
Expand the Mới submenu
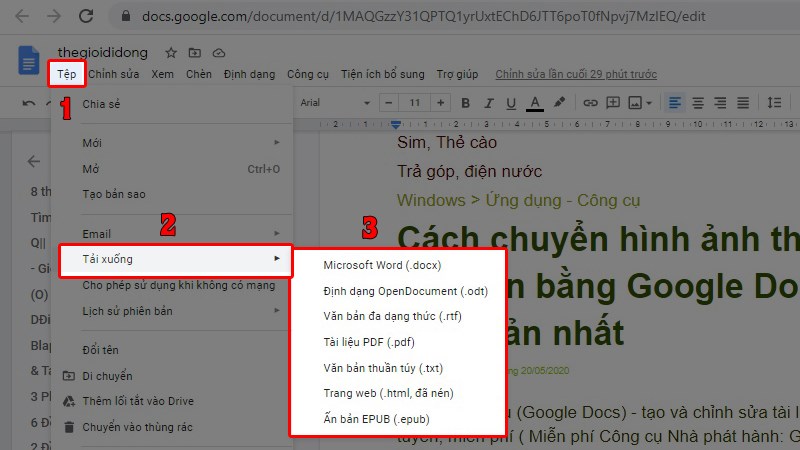click(x=172, y=143)
